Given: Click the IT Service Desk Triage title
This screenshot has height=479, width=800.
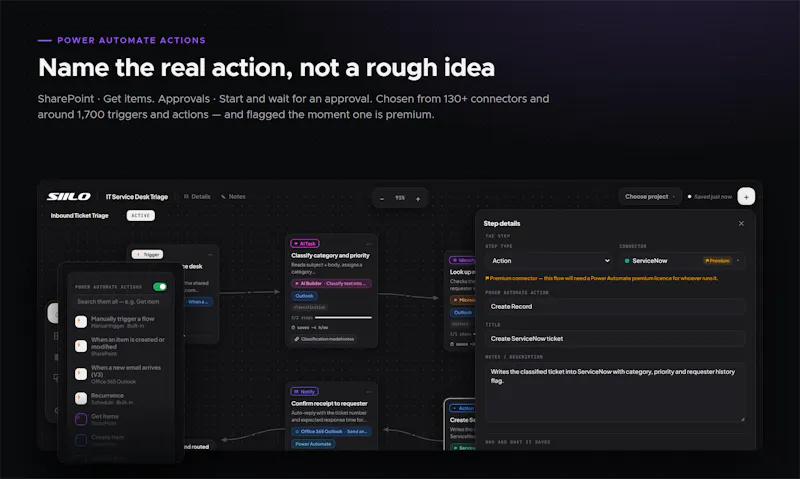Looking at the screenshot, I should pos(137,197).
